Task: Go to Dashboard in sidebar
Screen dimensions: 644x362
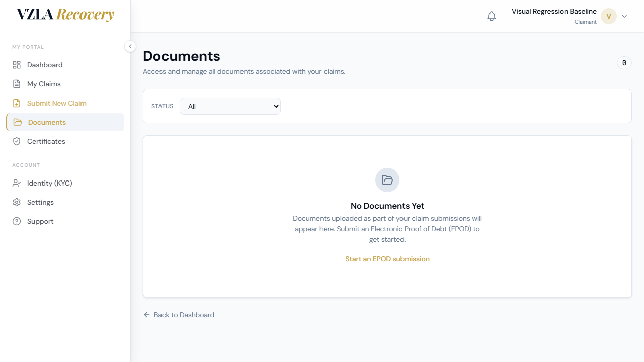Action: pos(65,65)
